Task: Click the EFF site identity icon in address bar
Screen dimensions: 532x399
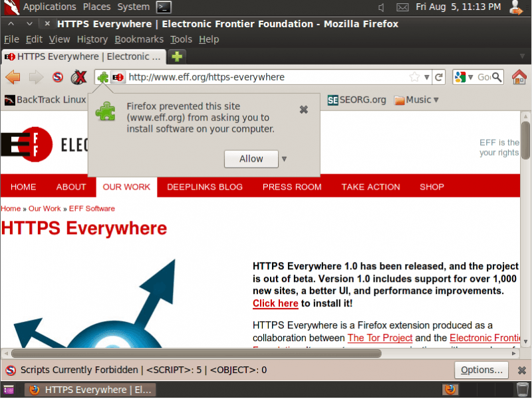Action: (118, 77)
